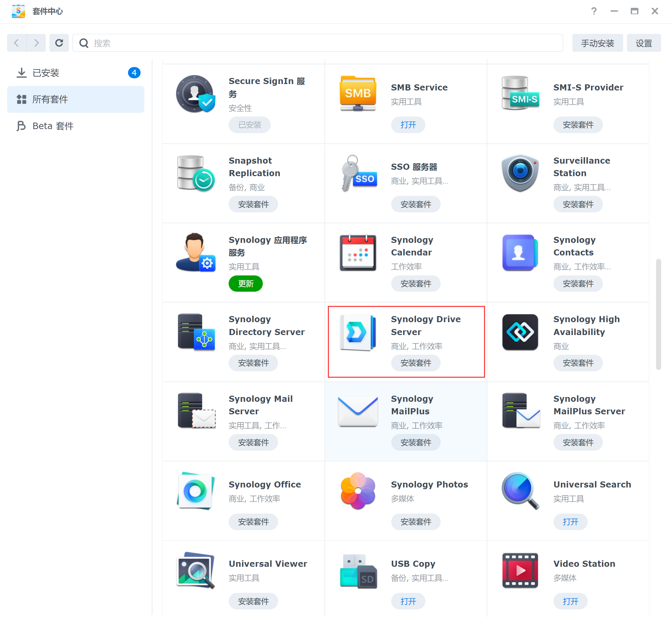This screenshot has height=623, width=672.
Task: Click the Synology Calendar icon
Action: click(358, 253)
